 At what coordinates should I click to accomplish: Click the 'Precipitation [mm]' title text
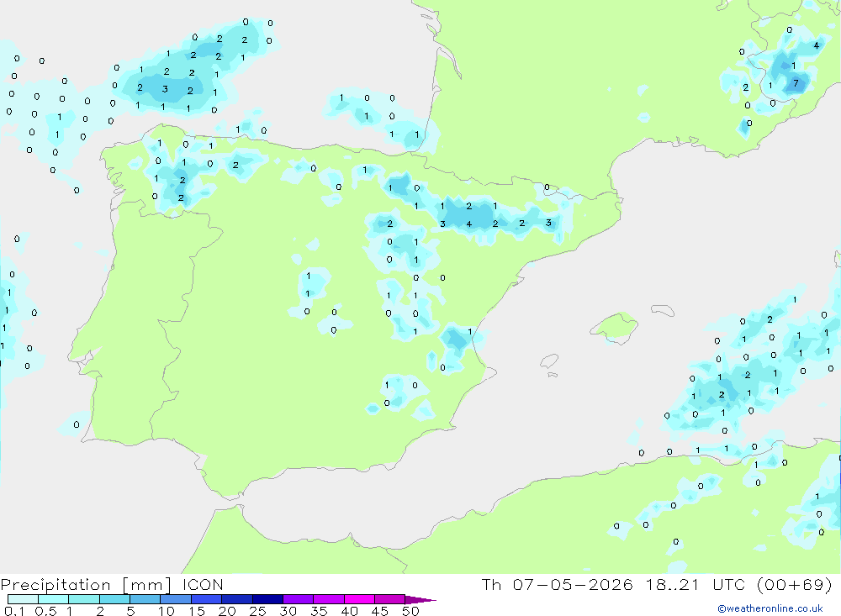click(86, 585)
